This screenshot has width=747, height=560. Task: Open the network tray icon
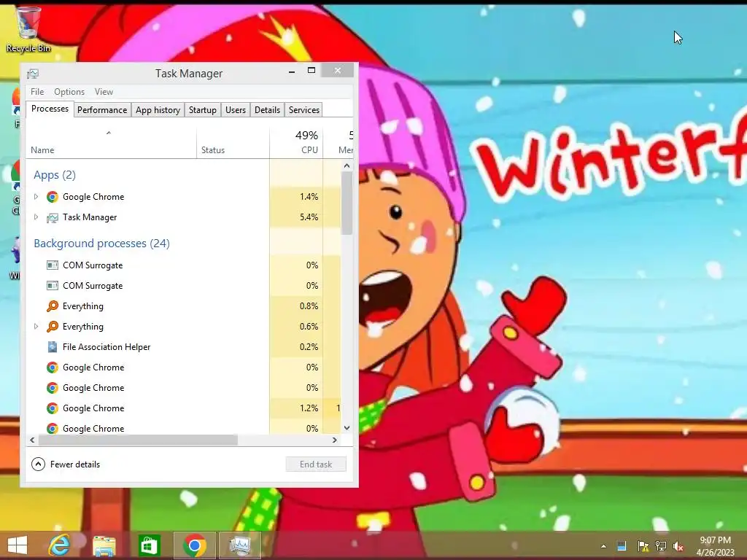[x=661, y=546]
